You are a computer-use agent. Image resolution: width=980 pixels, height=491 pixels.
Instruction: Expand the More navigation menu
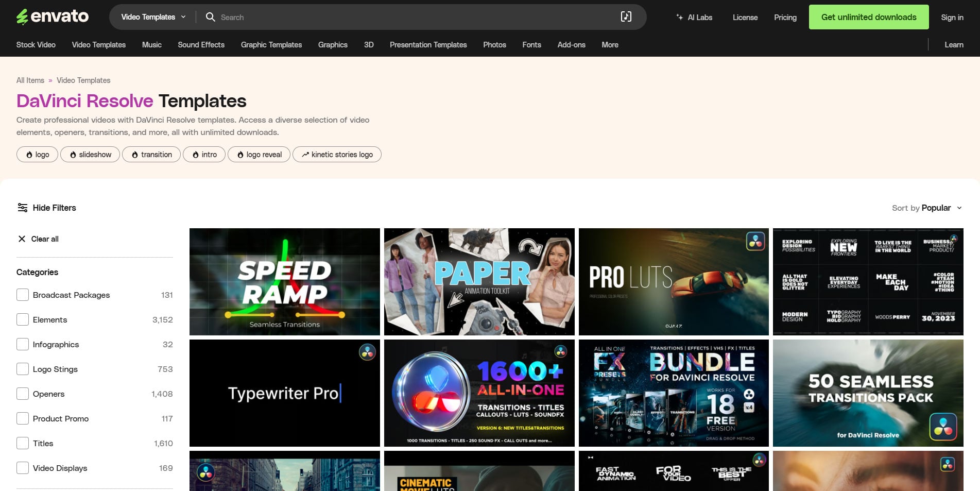[610, 45]
